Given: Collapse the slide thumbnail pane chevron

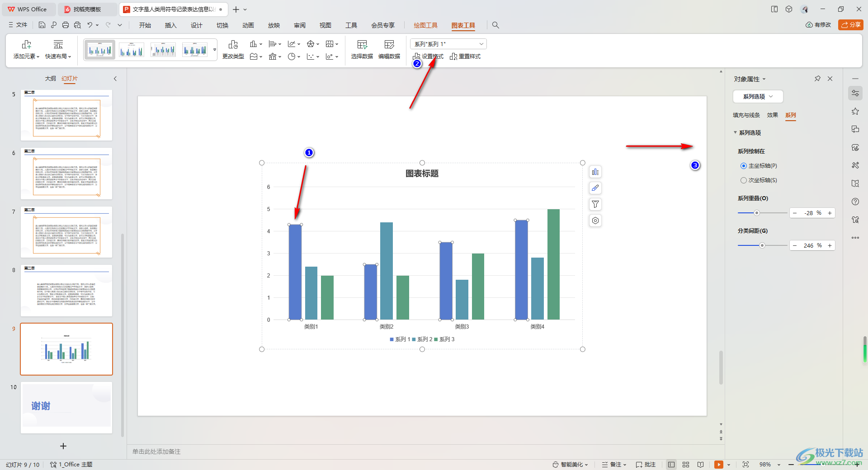Looking at the screenshot, I should pyautogui.click(x=115, y=79).
